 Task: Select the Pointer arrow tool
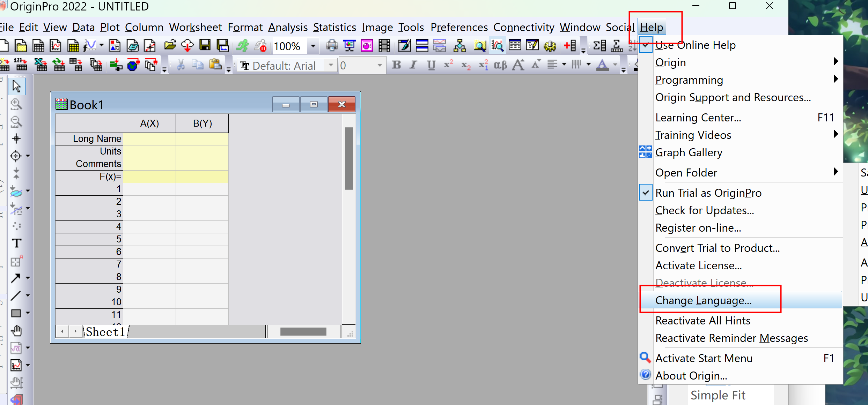[16, 86]
